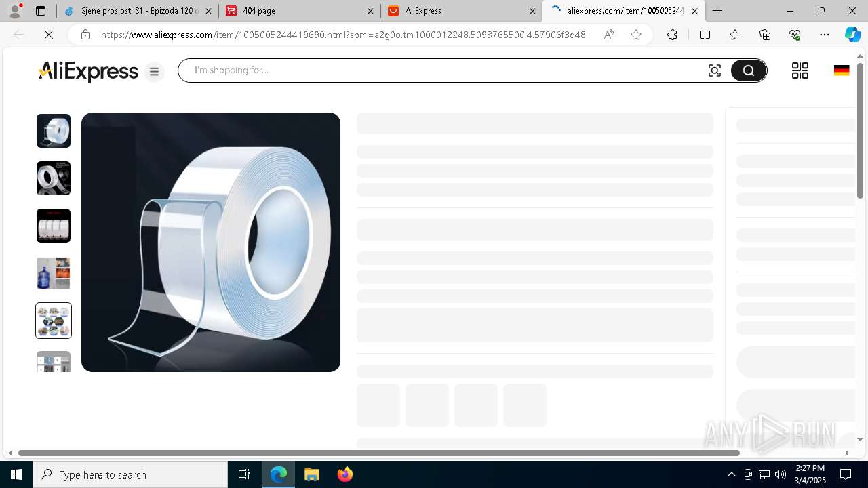The width and height of the screenshot is (868, 488).
Task: Toggle Split screen view
Action: tap(705, 35)
